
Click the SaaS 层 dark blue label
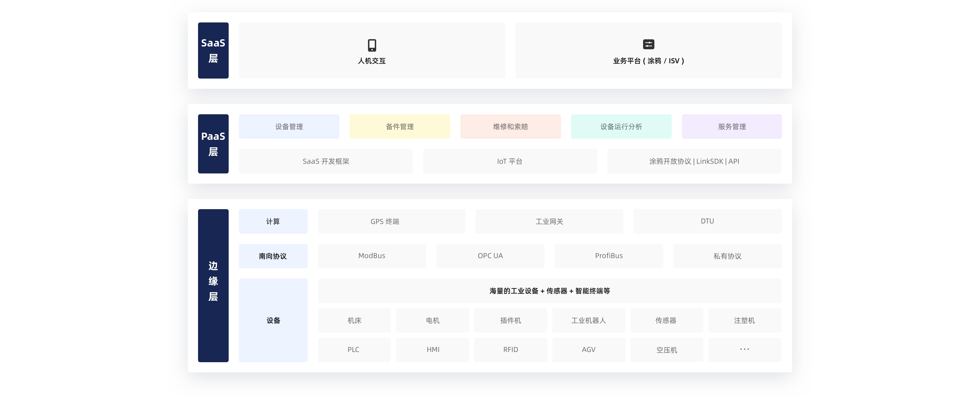click(213, 51)
